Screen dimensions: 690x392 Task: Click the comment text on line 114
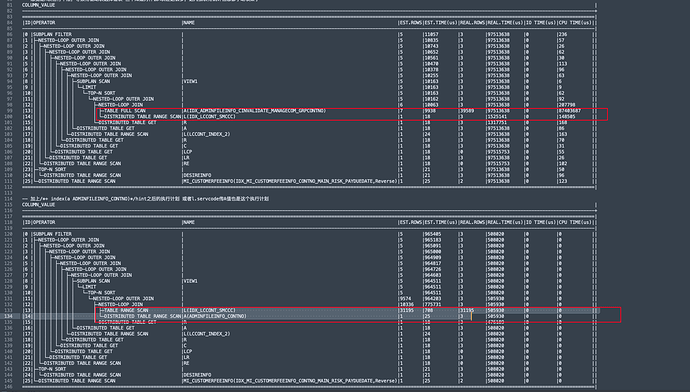(146, 199)
